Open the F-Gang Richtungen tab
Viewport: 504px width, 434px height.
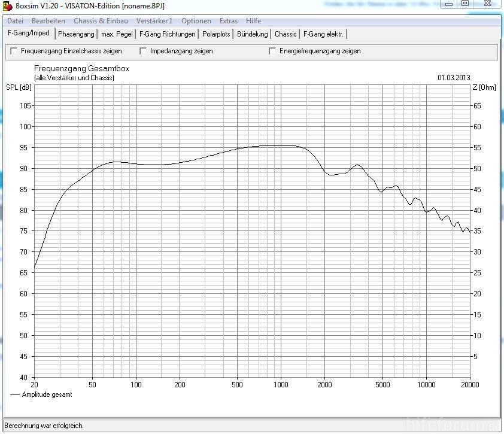pos(167,34)
